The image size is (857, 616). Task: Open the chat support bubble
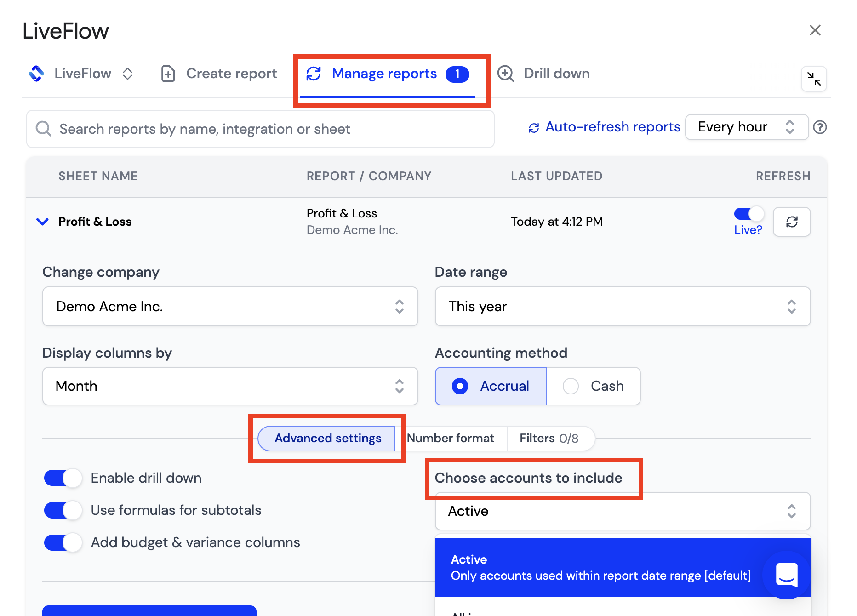click(787, 575)
